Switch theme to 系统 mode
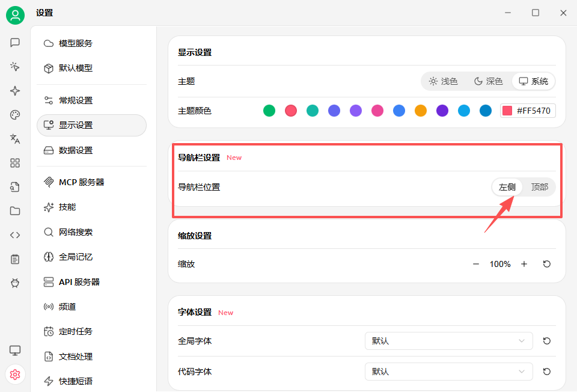Screen dimensions: 577x392 point(533,81)
